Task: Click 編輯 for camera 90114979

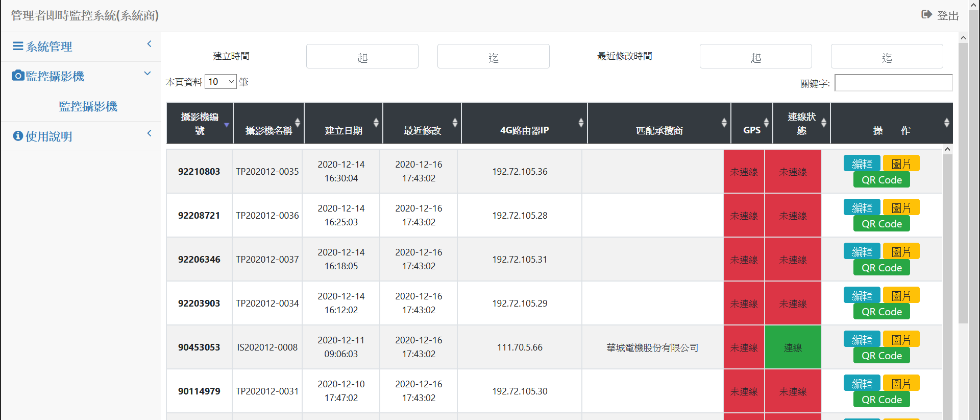Action: [862, 383]
